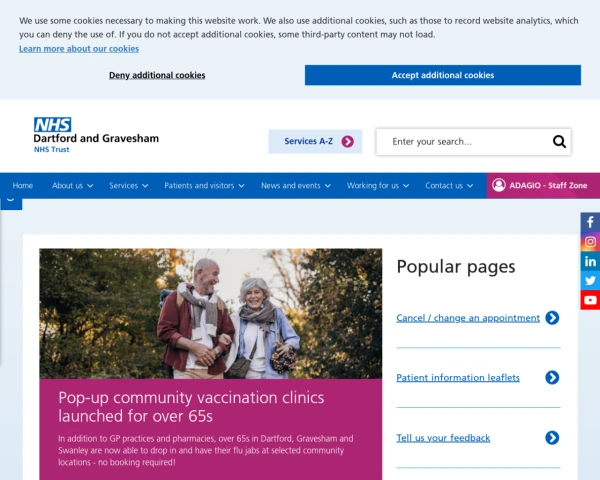Open the YouTube social icon
This screenshot has width=600, height=480.
[x=590, y=300]
